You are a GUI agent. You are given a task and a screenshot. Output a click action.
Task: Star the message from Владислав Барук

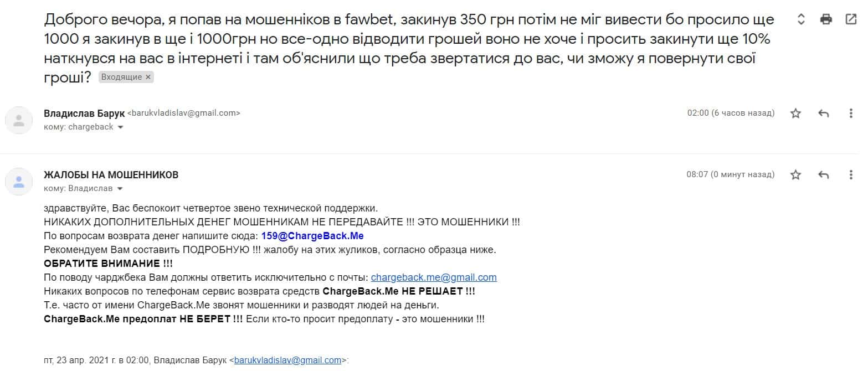click(795, 114)
